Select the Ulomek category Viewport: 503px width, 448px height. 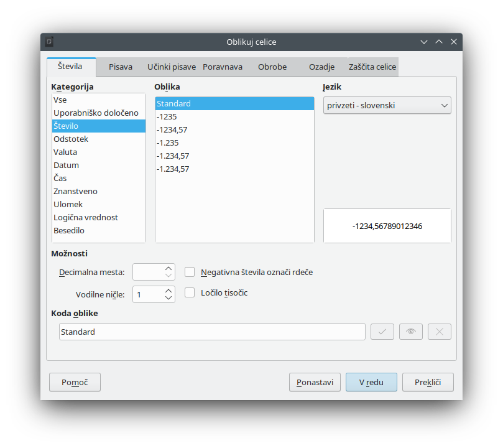click(x=98, y=205)
